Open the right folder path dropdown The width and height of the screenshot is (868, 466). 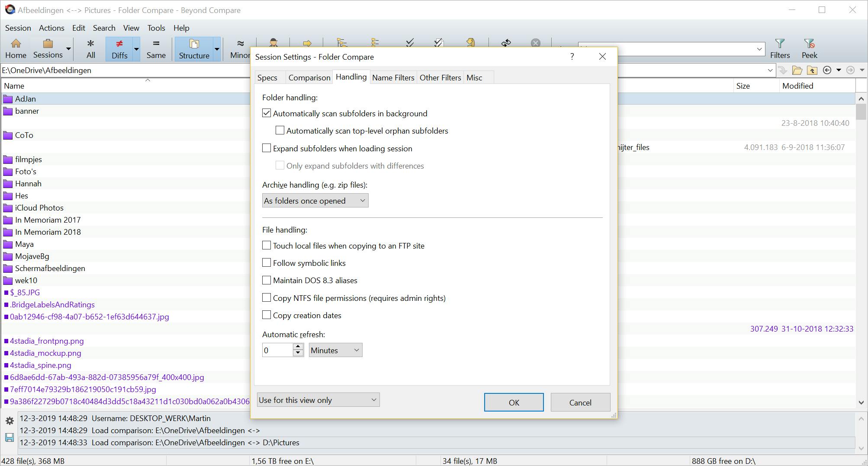[770, 70]
